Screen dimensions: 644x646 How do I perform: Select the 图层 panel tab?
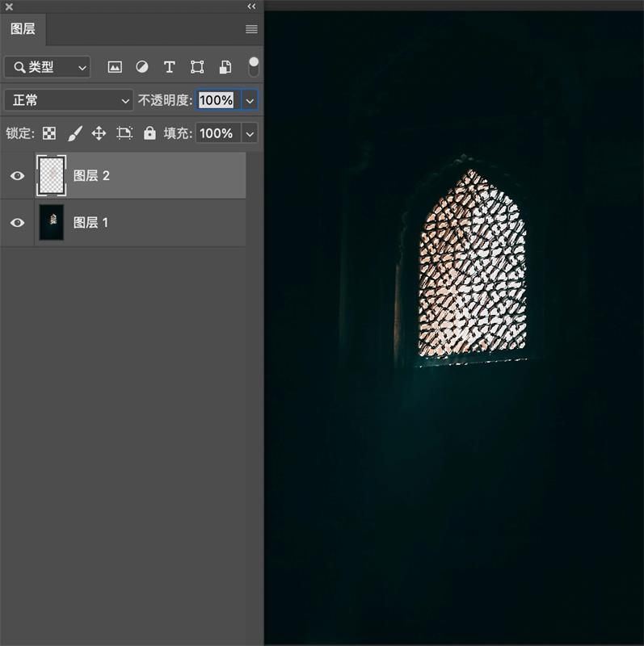point(23,29)
